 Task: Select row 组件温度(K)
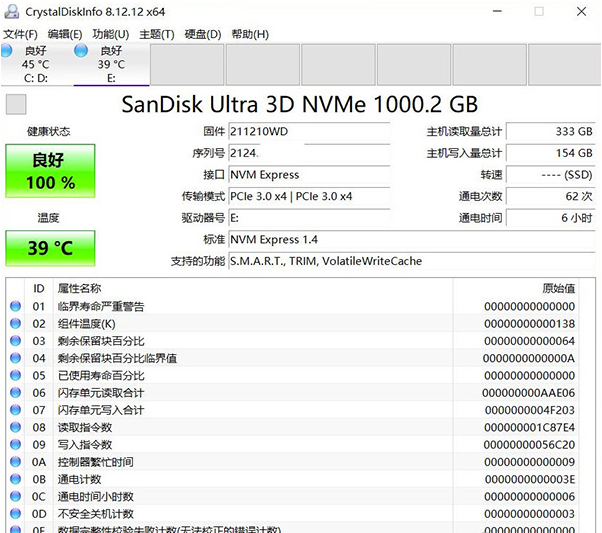(x=293, y=323)
